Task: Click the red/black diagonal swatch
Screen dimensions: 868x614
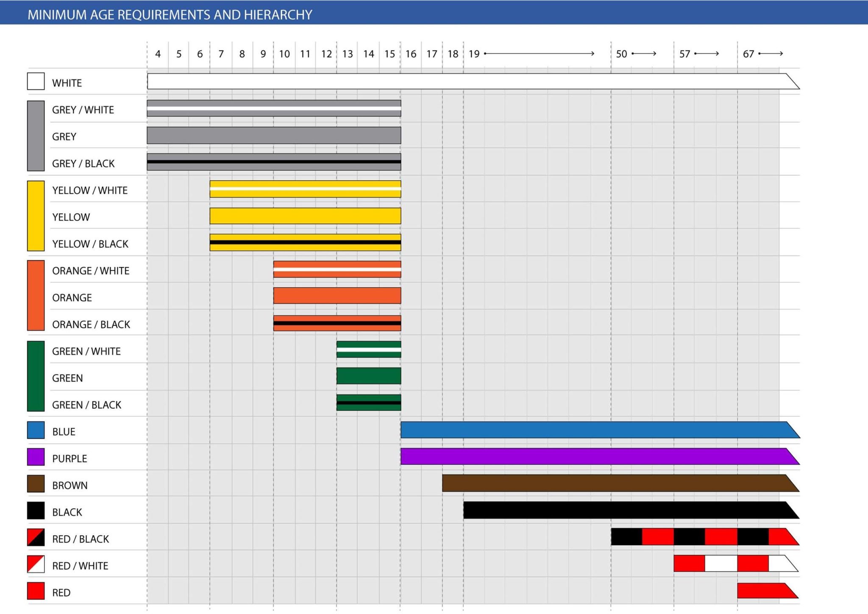Action: coord(36,538)
